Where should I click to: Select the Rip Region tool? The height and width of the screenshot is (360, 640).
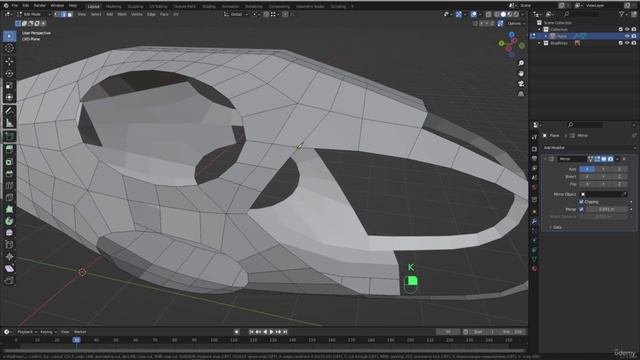tap(9, 280)
